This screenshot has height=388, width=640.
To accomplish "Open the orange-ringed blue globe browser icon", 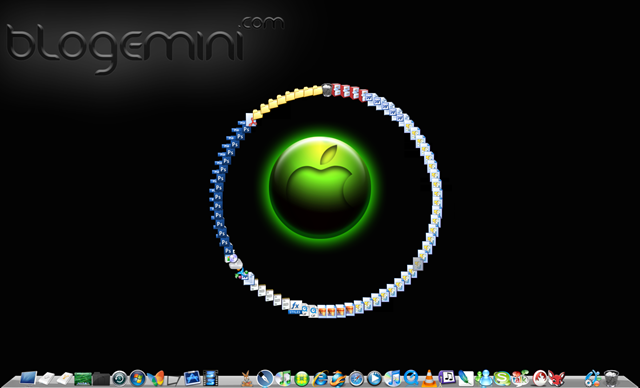I will click(x=338, y=378).
